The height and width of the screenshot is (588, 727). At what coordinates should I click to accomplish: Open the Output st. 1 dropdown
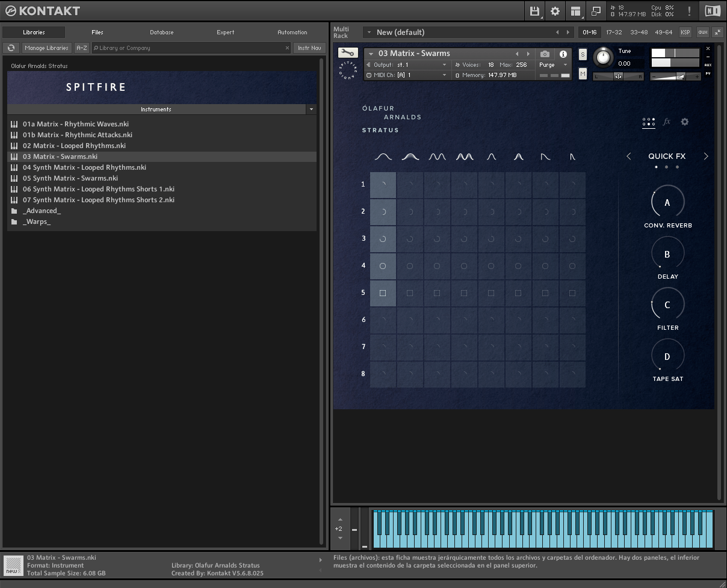pyautogui.click(x=407, y=65)
